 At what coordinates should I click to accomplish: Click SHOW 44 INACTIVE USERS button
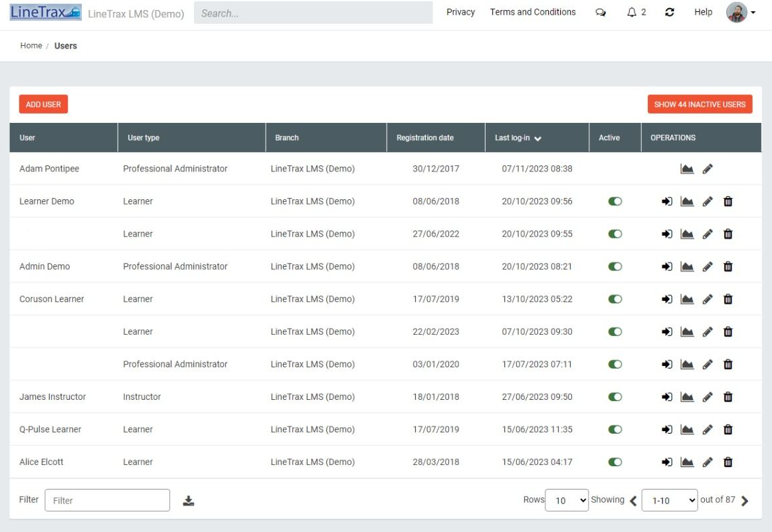pos(700,104)
